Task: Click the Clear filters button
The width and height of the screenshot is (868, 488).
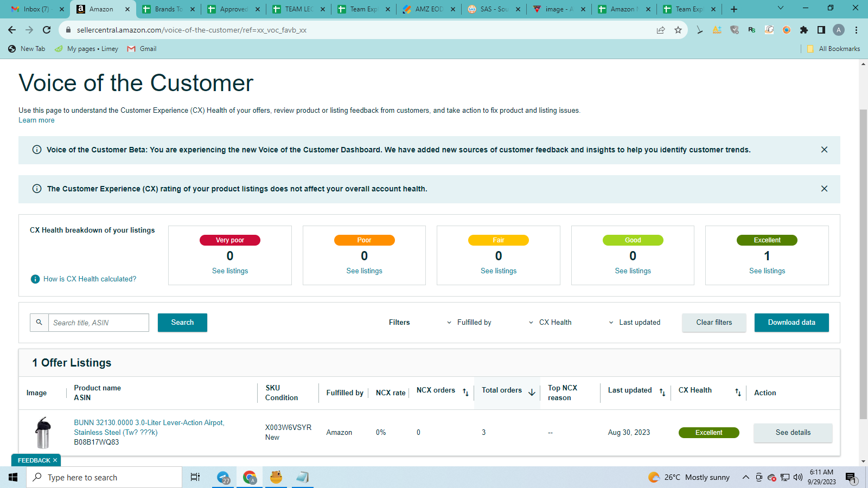Action: click(714, 322)
